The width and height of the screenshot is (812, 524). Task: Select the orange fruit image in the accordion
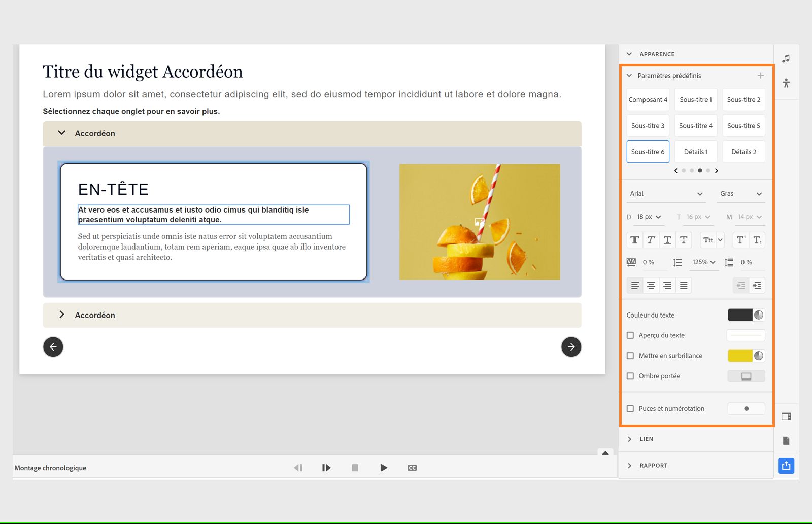(x=480, y=222)
